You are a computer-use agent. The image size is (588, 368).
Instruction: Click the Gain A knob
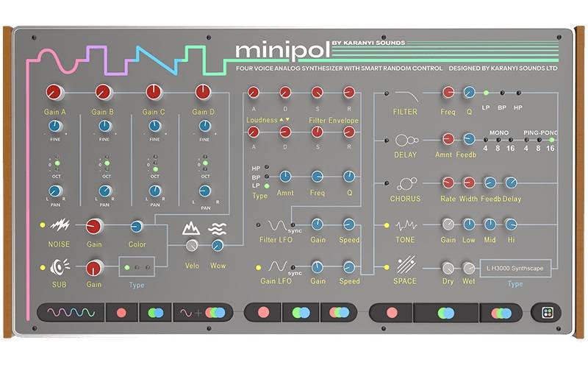pyautogui.click(x=54, y=92)
